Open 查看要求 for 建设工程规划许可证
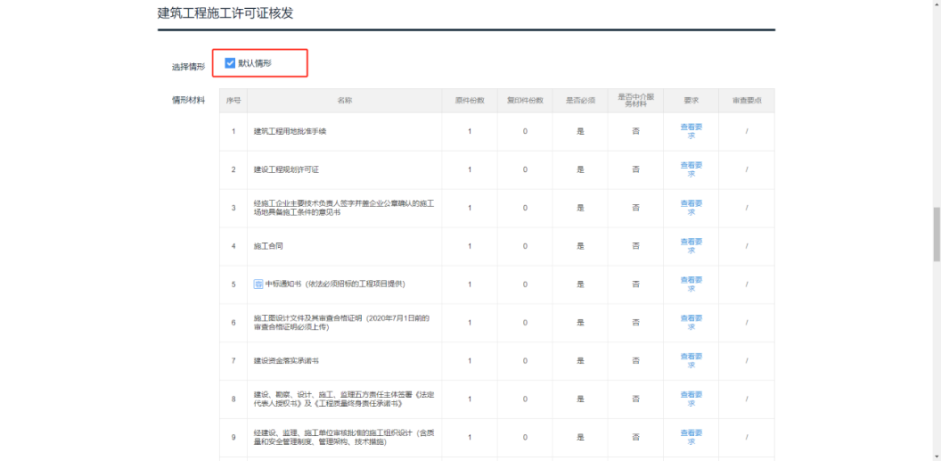The height and width of the screenshot is (461, 941). tap(691, 169)
